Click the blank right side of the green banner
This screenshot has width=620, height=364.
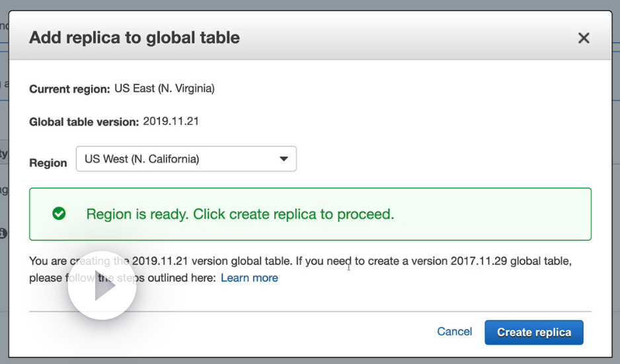tap(502, 214)
